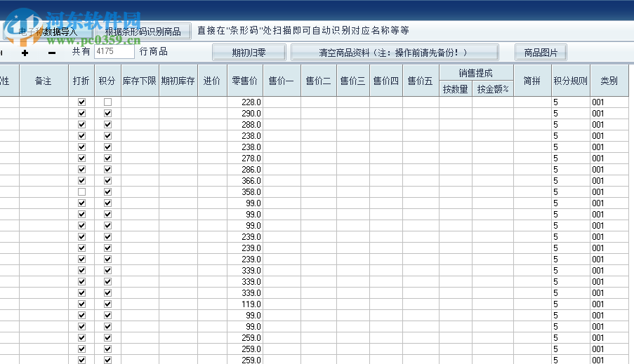Click 期初归零 button
Image resolution: width=634 pixels, height=364 pixels.
click(249, 53)
